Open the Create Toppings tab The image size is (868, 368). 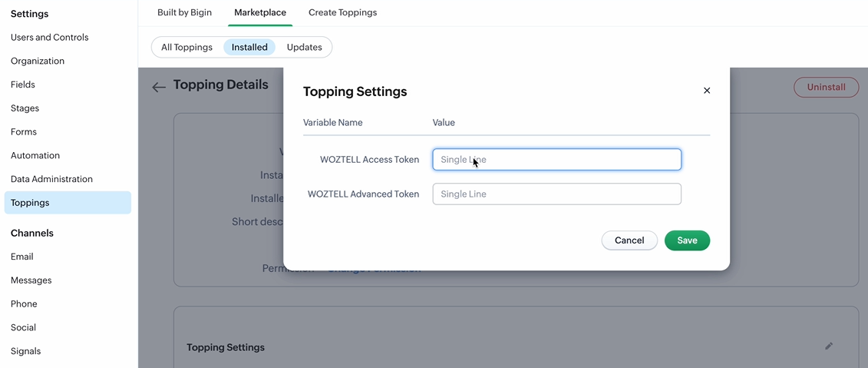[x=342, y=12]
